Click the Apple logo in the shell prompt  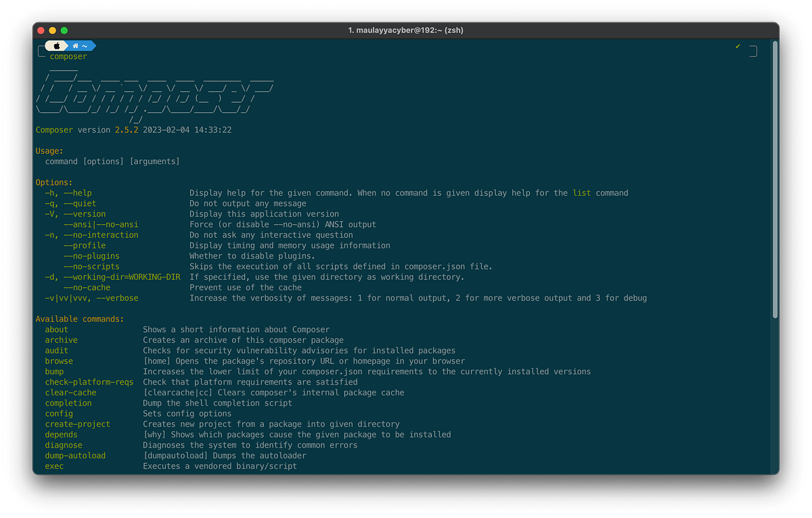[x=58, y=45]
